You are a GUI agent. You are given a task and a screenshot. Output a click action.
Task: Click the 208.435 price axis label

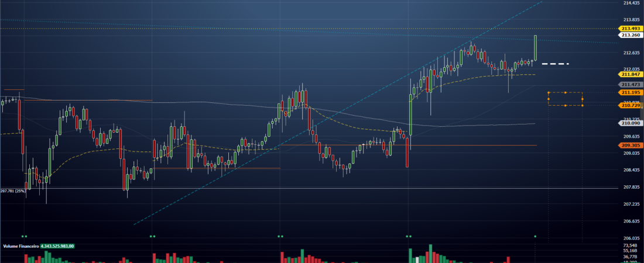(632, 170)
